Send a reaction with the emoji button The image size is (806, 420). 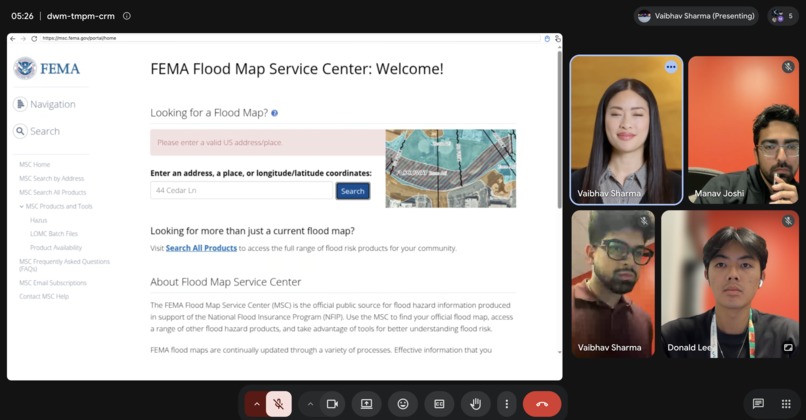[403, 404]
